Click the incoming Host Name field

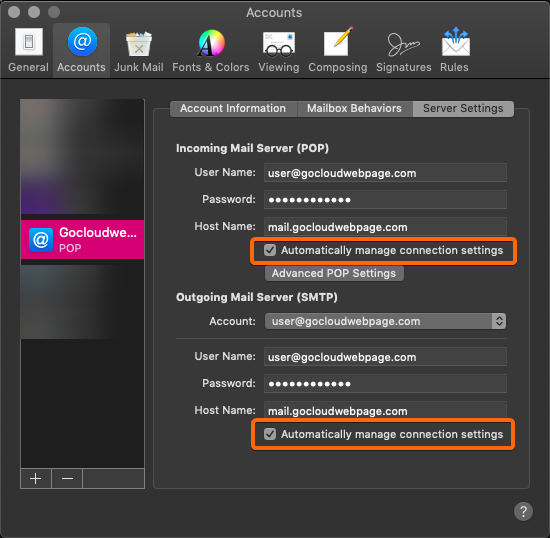(385, 227)
